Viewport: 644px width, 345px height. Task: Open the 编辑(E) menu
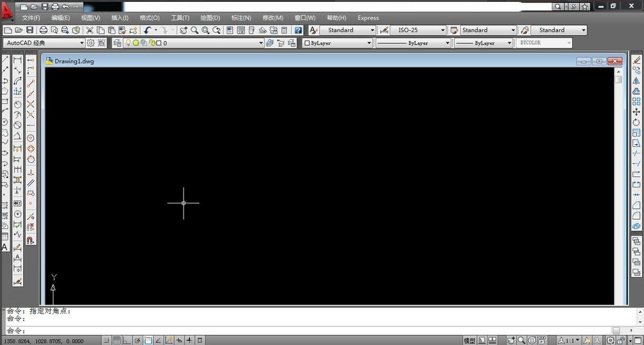[60, 18]
